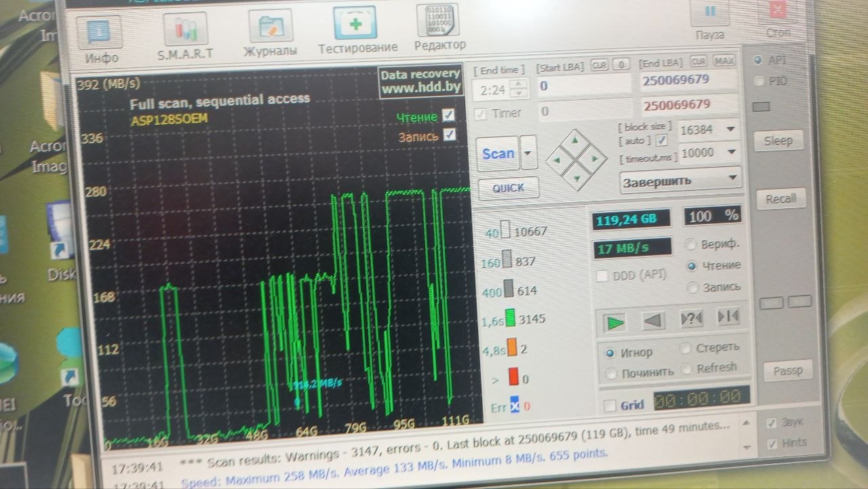The height and width of the screenshot is (489, 868).
Task: Enable the Grid checkbox
Action: click(x=610, y=405)
